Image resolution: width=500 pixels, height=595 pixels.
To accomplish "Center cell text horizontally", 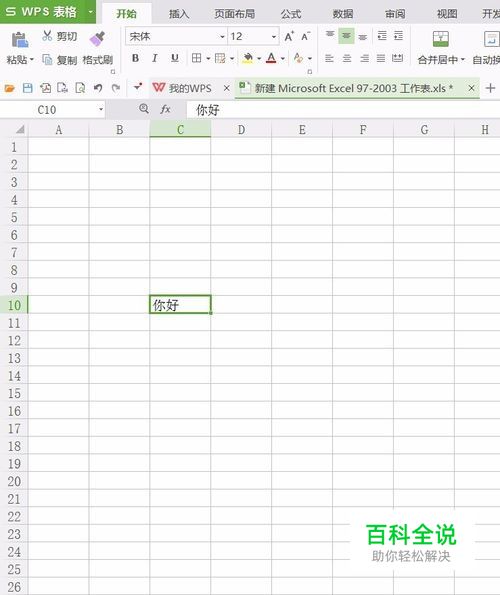I will click(x=347, y=58).
